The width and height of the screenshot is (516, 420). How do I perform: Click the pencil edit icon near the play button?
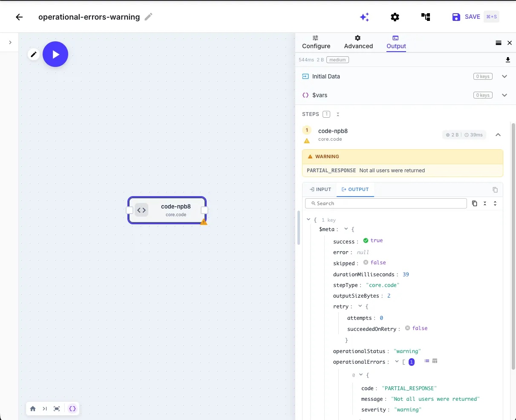tap(33, 54)
